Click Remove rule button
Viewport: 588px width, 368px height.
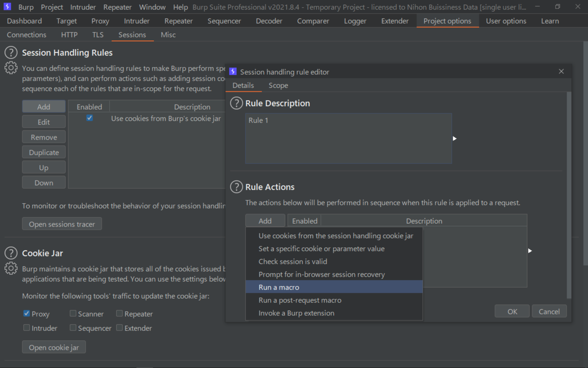(44, 137)
